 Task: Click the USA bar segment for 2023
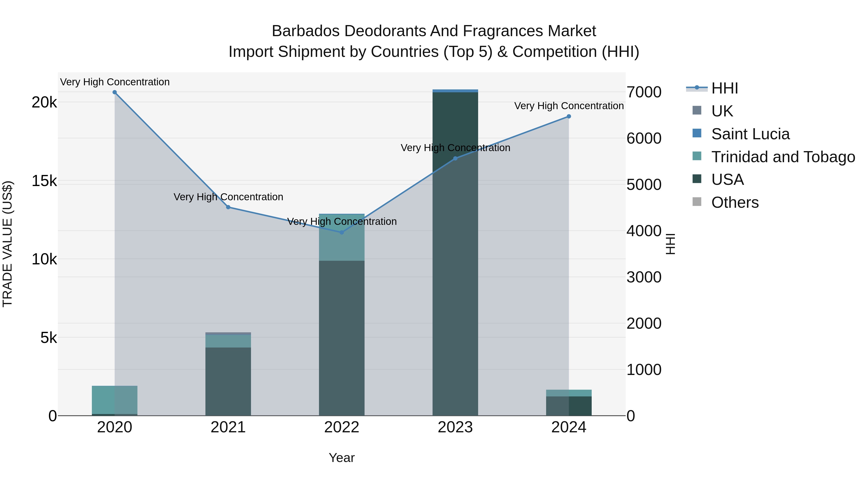pos(455,254)
